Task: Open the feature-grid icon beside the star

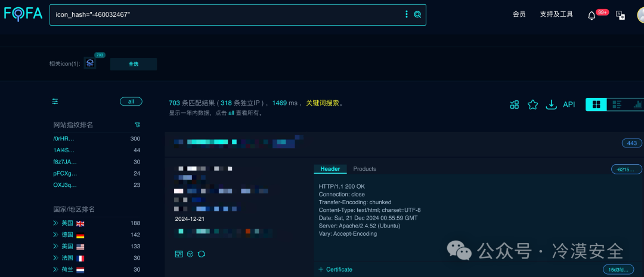Action: [x=515, y=104]
